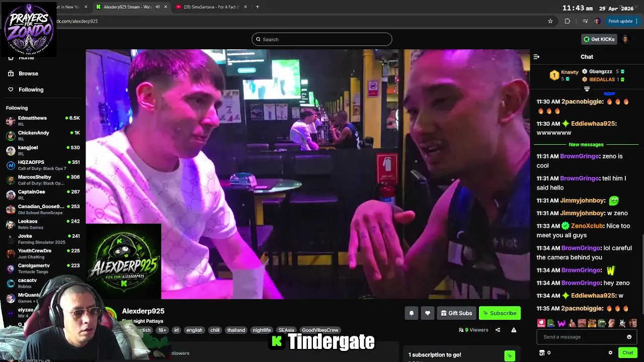Bookmark page with the star icon
The width and height of the screenshot is (644, 362).
(x=550, y=21)
